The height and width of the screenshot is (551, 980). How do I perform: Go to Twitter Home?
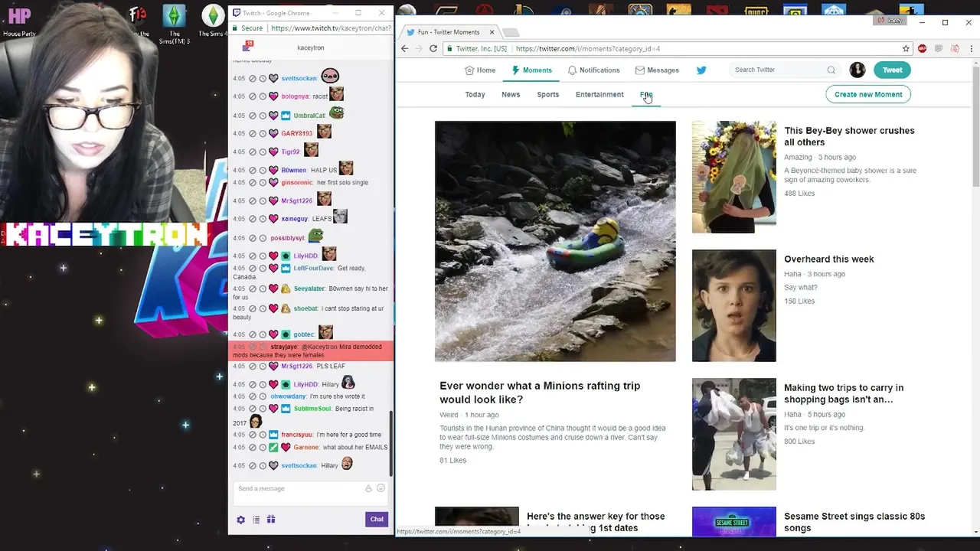click(x=480, y=70)
